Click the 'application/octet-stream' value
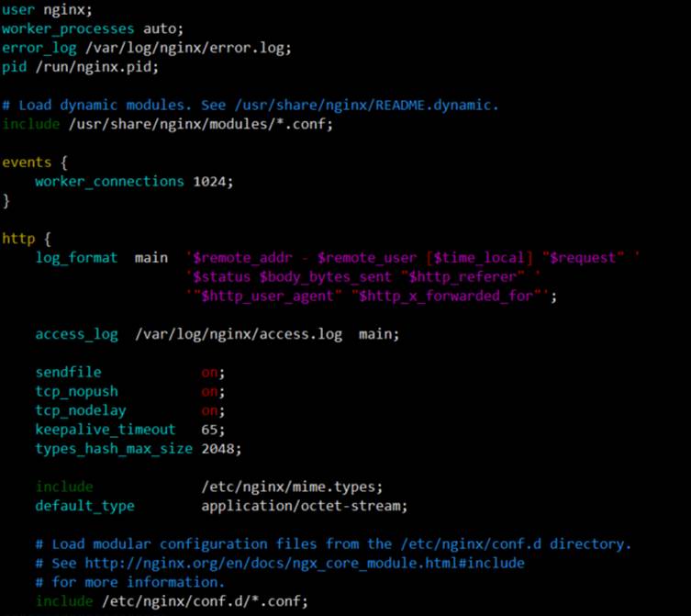The image size is (691, 616). point(301,506)
